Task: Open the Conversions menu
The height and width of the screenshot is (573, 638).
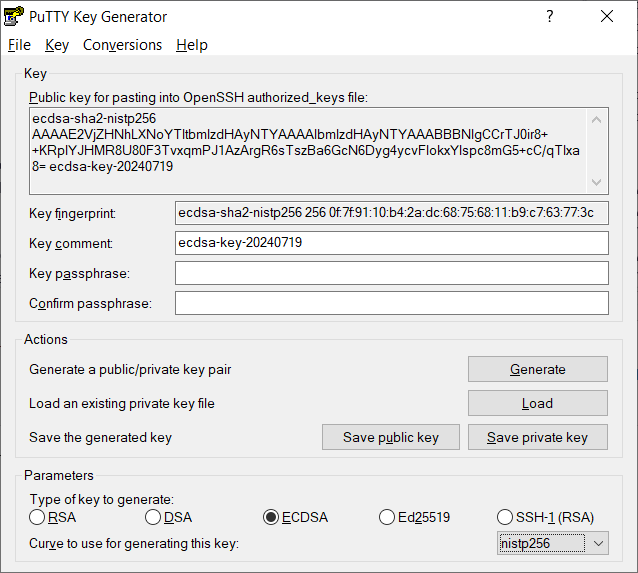Action: click(122, 45)
